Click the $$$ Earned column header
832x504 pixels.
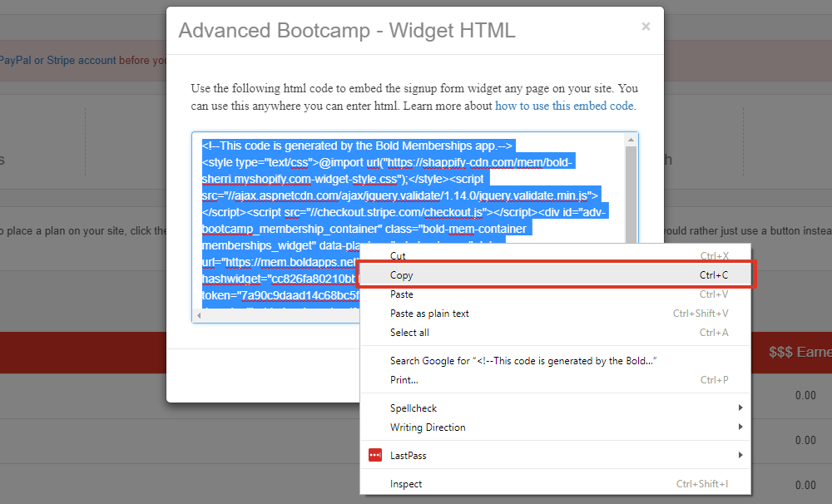800,352
